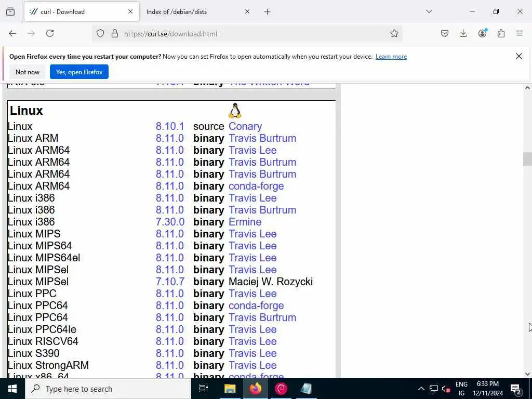Open Travis Burtrum link for Linux ARM
The width and height of the screenshot is (532, 399).
coord(262,138)
